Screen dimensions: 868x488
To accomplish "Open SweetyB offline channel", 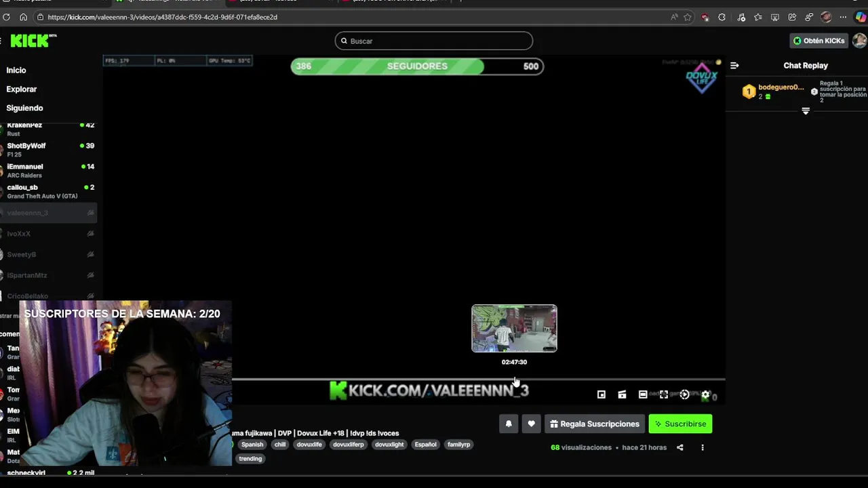I will coord(49,255).
